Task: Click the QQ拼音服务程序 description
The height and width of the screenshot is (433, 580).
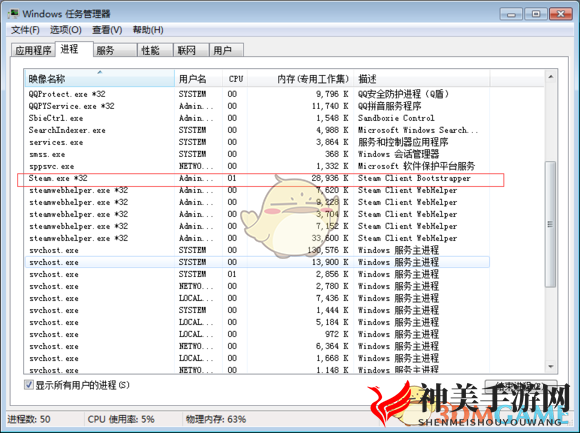Action: pos(390,106)
